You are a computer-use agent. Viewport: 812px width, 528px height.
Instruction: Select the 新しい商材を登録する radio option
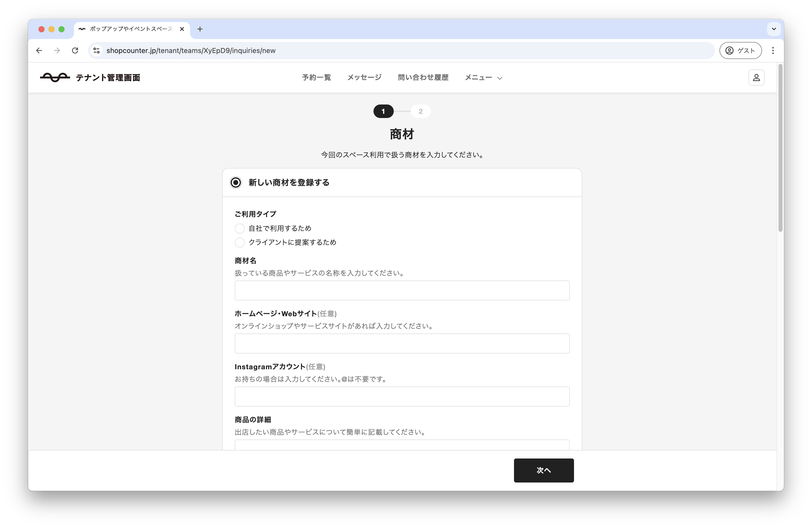point(236,182)
